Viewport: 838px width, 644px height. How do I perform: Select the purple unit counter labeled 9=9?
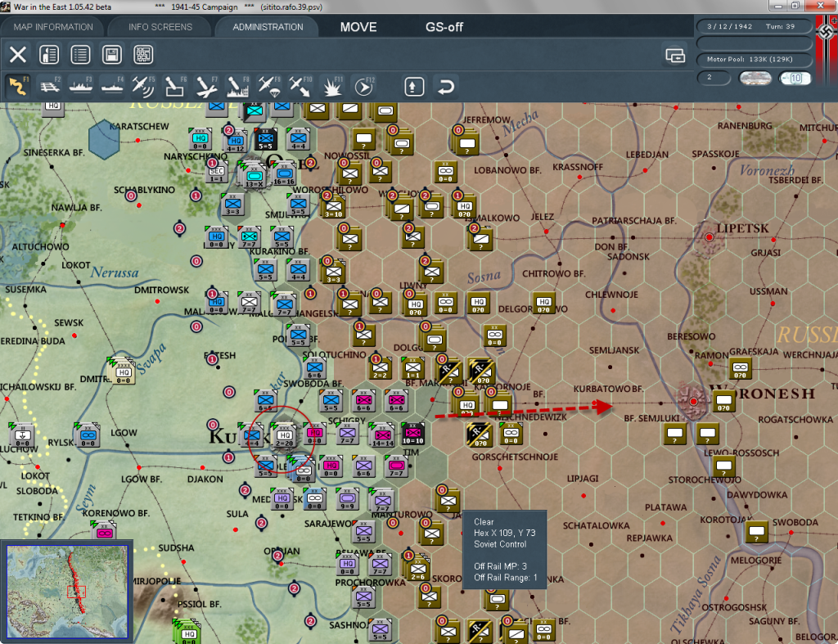point(347,499)
